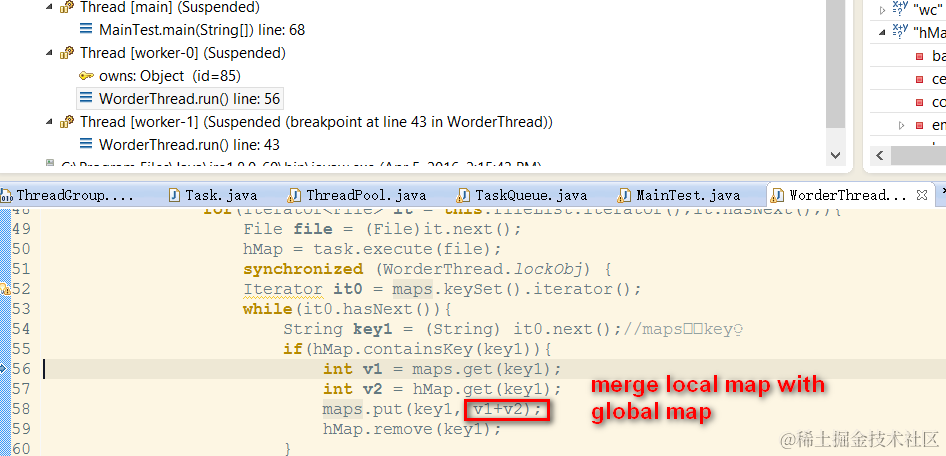Select the "co" field red square icon

(x=919, y=102)
